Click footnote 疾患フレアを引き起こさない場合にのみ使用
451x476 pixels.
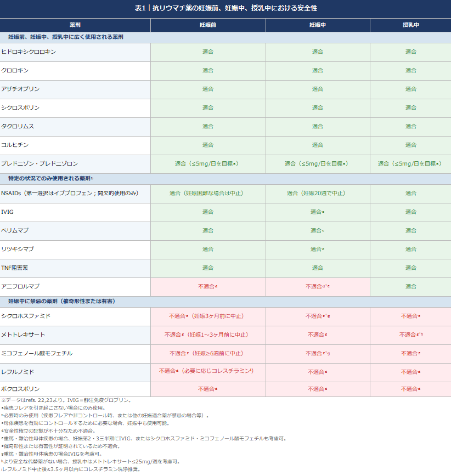[x=53, y=408]
